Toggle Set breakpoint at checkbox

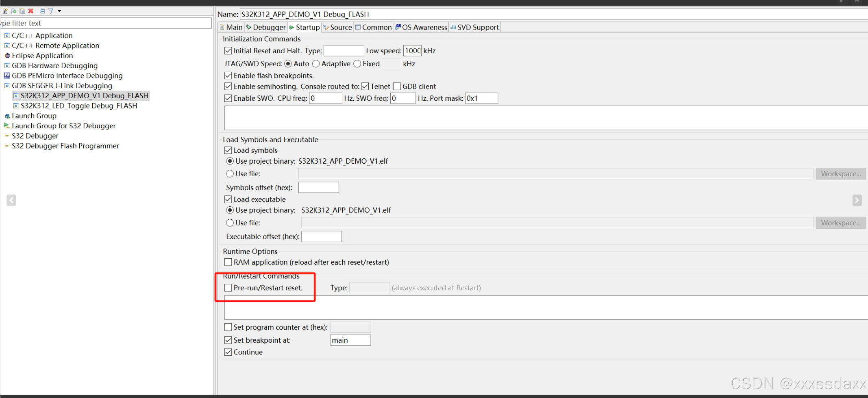pos(228,340)
